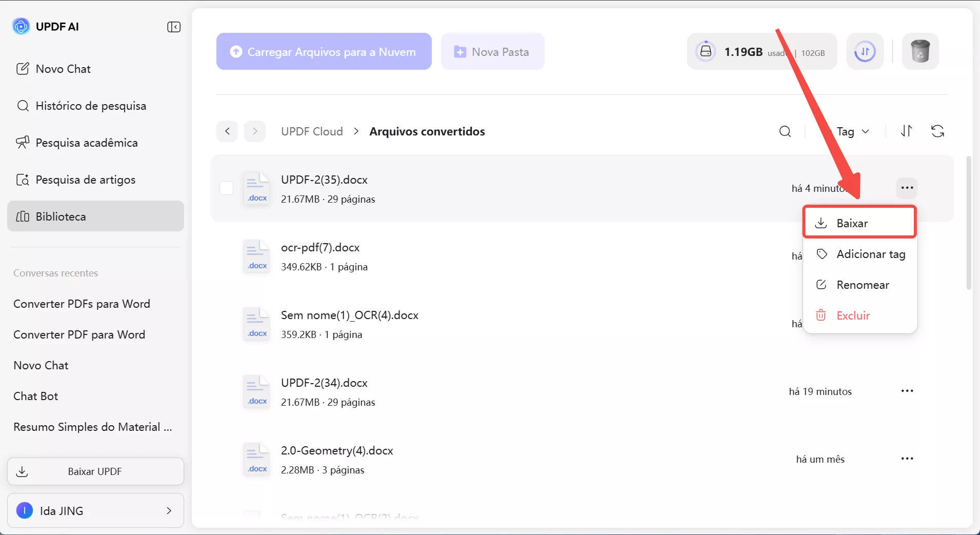Open Resumo Simples do Material conversation

tap(93, 427)
